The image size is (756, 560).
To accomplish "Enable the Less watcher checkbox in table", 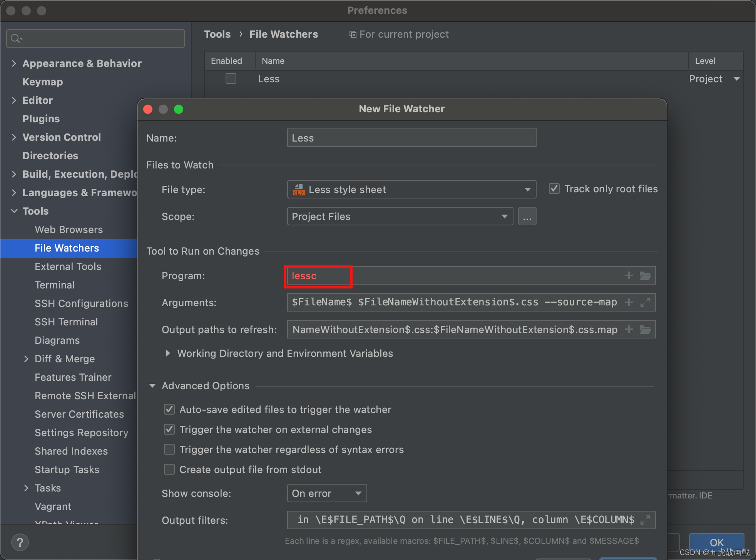I will [x=231, y=79].
